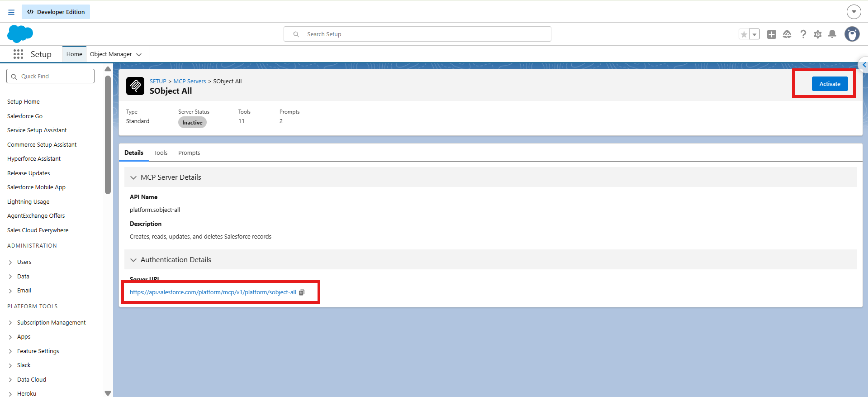Expand the Users tree node
Image resolution: width=868 pixels, height=397 pixels.
10,262
